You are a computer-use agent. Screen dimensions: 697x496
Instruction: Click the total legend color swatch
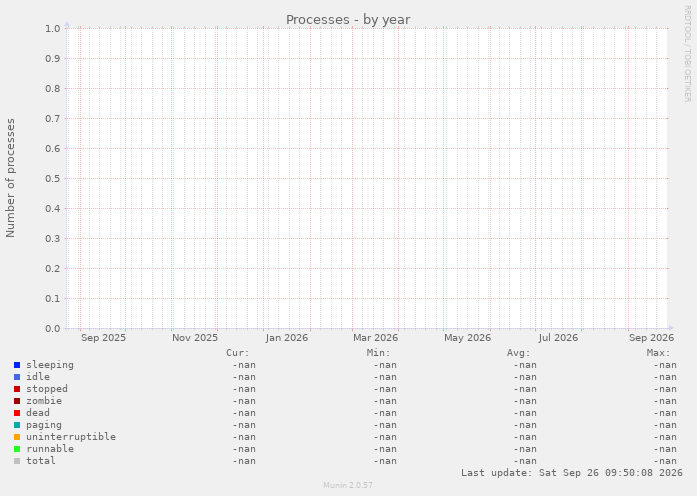point(17,461)
